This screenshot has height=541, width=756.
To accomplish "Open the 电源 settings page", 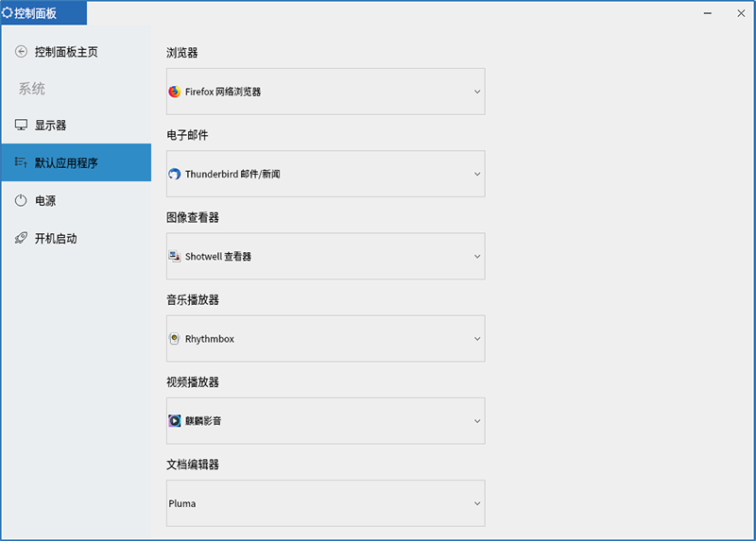I will click(77, 200).
